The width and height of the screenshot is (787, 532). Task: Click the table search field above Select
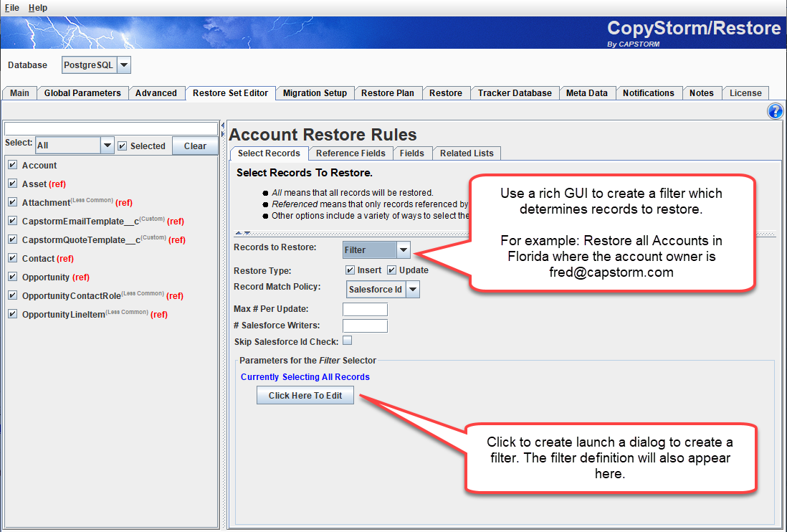click(111, 128)
